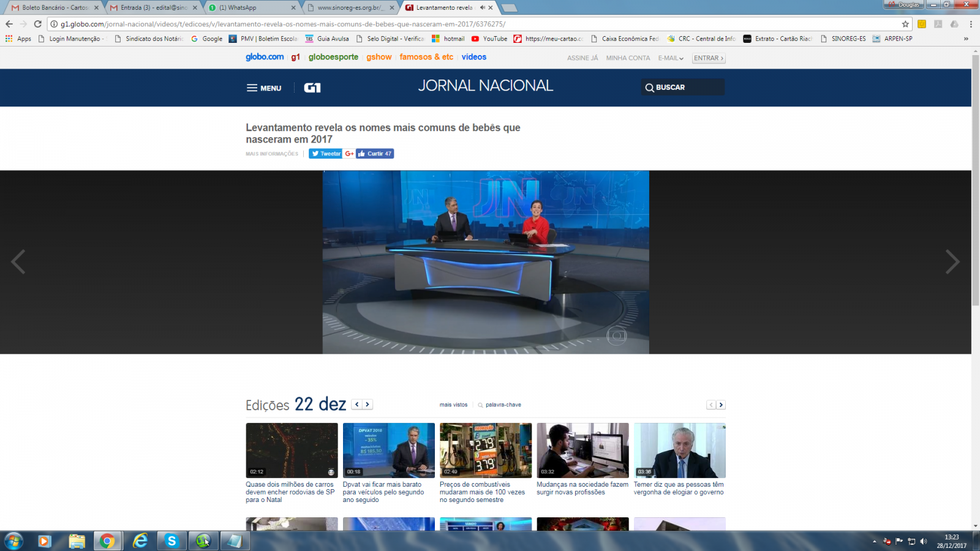Open Windows Explorer folder in the taskbar
980x551 pixels.
(77, 541)
